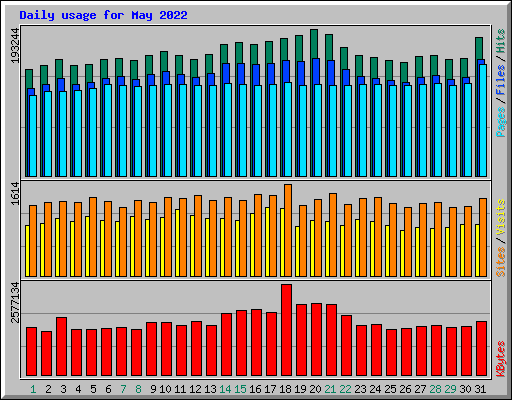Click day label 3 on x-axis

(x=63, y=389)
